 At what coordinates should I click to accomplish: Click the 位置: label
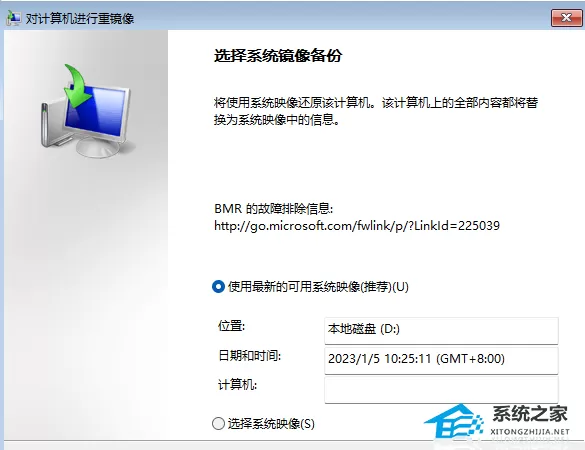(231, 326)
